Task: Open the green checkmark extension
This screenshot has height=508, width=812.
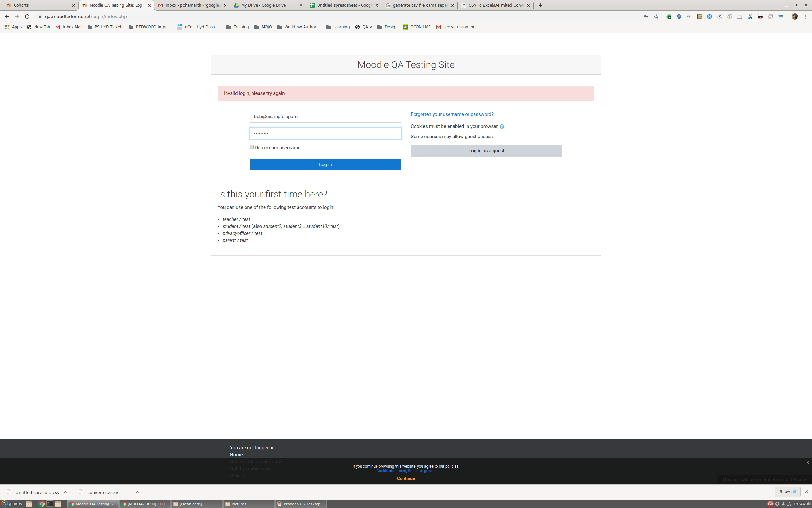Action: point(669,17)
